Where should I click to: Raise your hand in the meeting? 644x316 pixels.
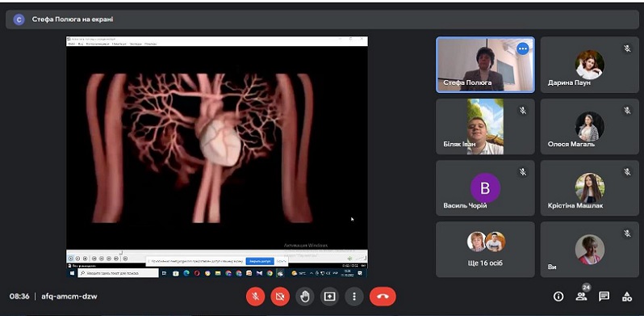305,297
